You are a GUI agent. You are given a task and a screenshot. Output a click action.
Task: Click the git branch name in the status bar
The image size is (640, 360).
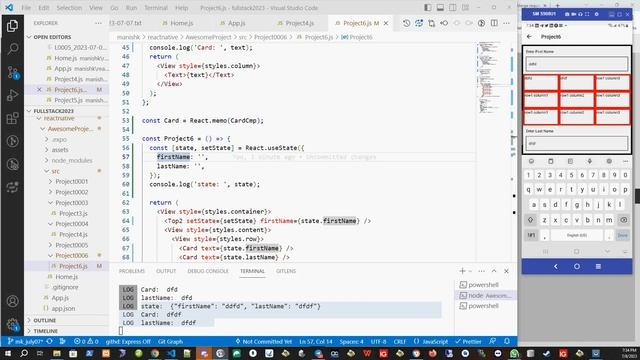pos(25,341)
